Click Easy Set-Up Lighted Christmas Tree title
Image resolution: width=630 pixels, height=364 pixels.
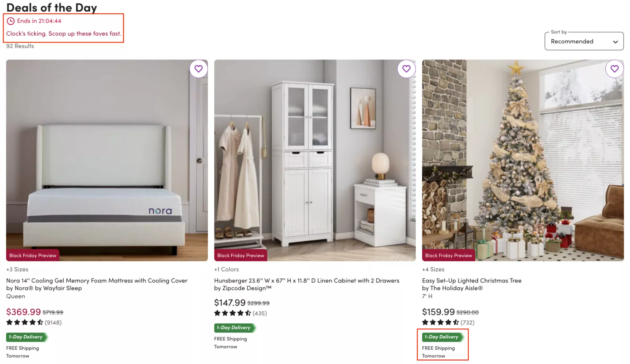(x=472, y=281)
